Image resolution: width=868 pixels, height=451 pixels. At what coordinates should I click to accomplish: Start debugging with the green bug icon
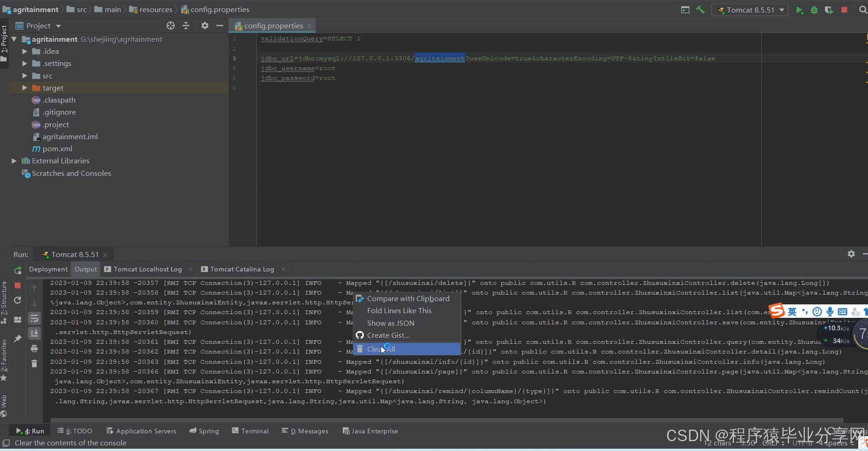[x=814, y=10]
